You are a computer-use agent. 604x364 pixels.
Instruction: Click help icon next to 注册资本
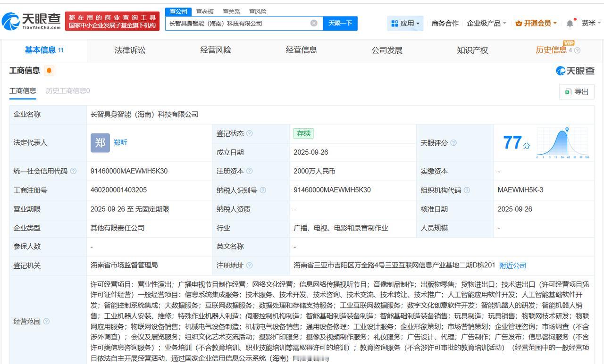250,171
